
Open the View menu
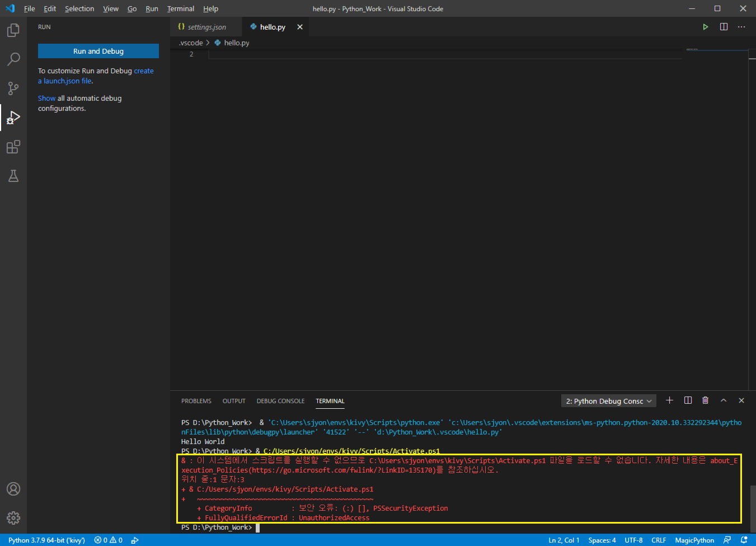[111, 8]
